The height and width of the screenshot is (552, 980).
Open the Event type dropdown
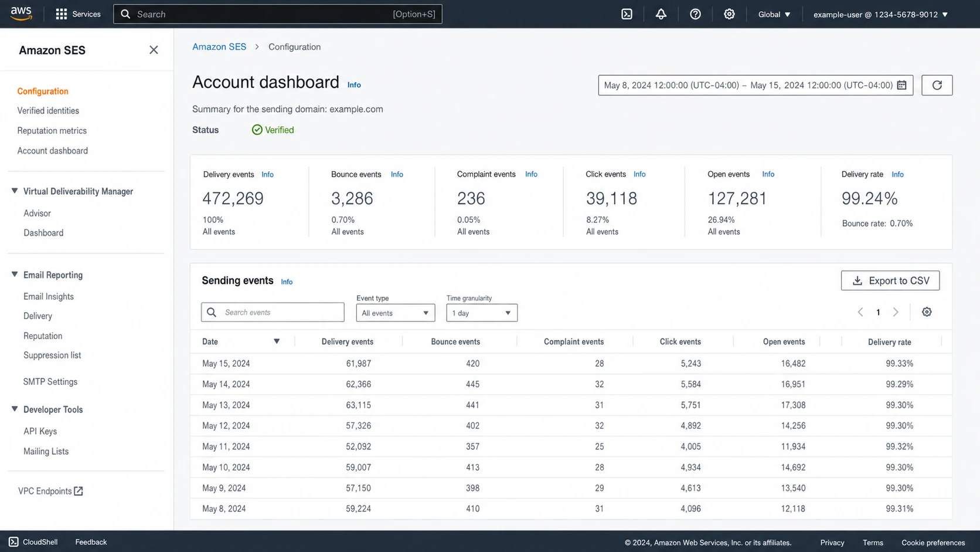tap(396, 313)
